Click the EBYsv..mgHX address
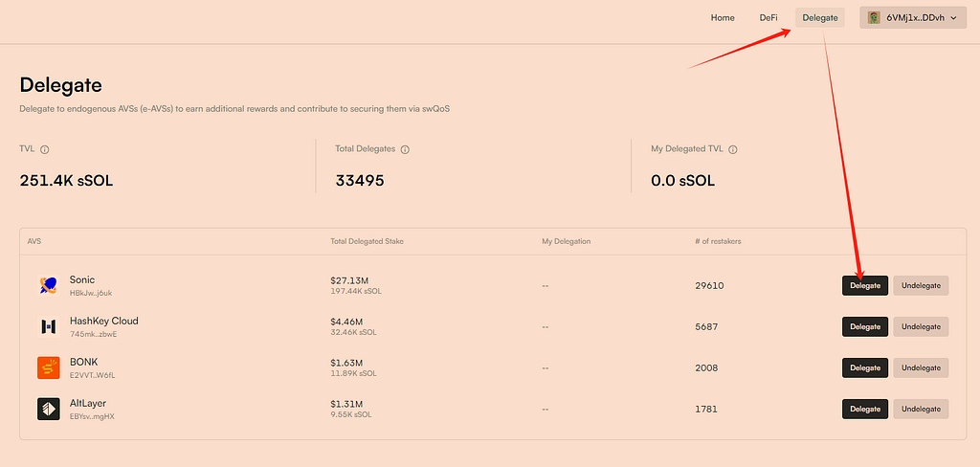980x467 pixels. (92, 416)
